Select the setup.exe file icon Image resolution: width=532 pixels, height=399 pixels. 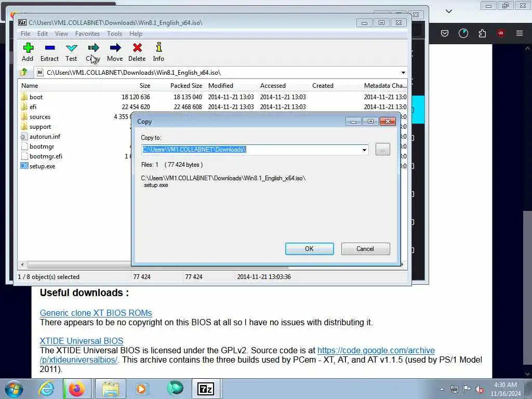click(24, 166)
